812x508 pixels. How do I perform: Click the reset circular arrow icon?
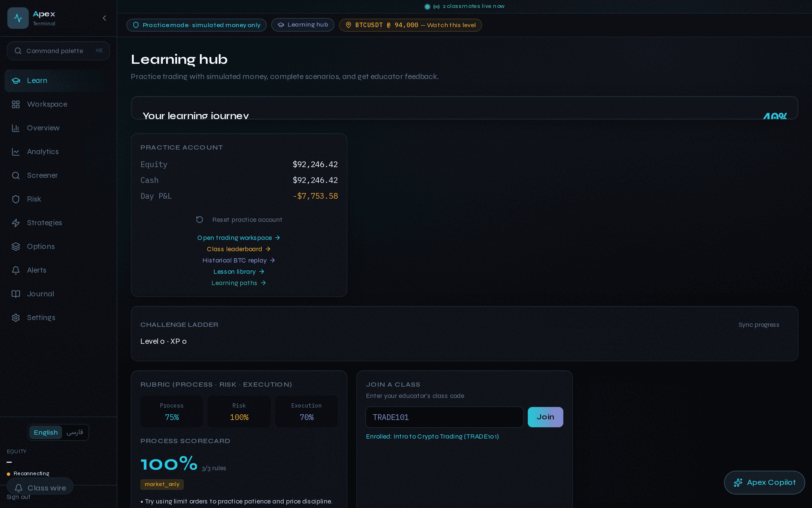pyautogui.click(x=200, y=219)
